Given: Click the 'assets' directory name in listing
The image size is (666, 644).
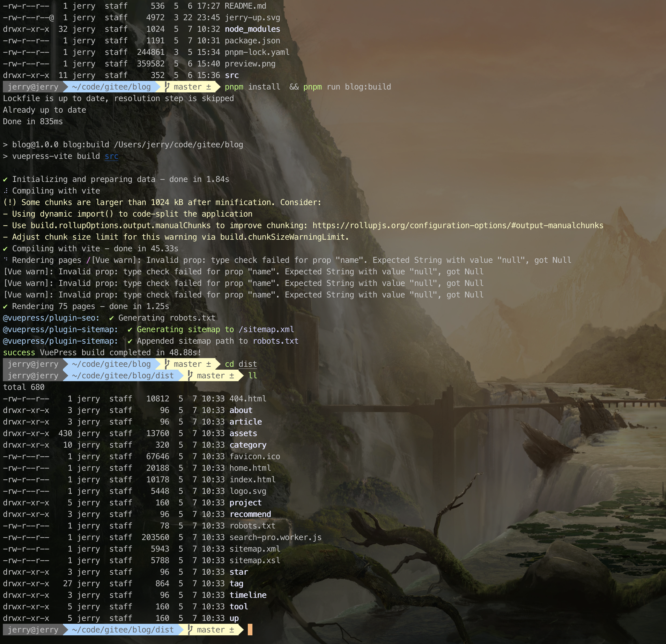Looking at the screenshot, I should [243, 433].
